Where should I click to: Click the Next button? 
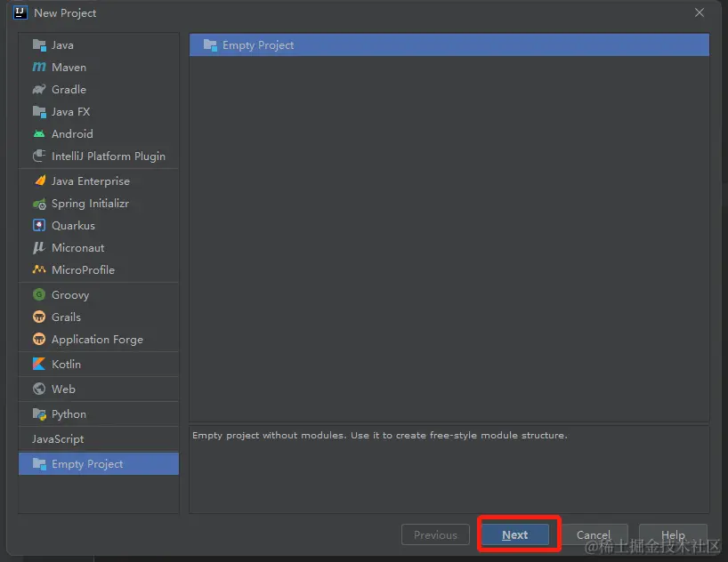pyautogui.click(x=515, y=534)
